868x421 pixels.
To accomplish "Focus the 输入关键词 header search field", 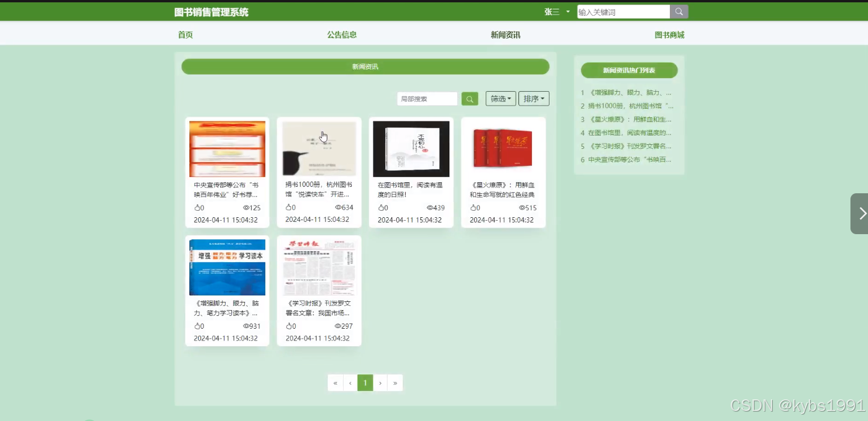I will (x=623, y=12).
